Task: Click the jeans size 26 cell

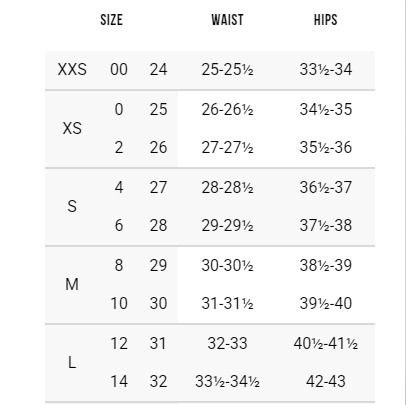Action: pyautogui.click(x=158, y=148)
